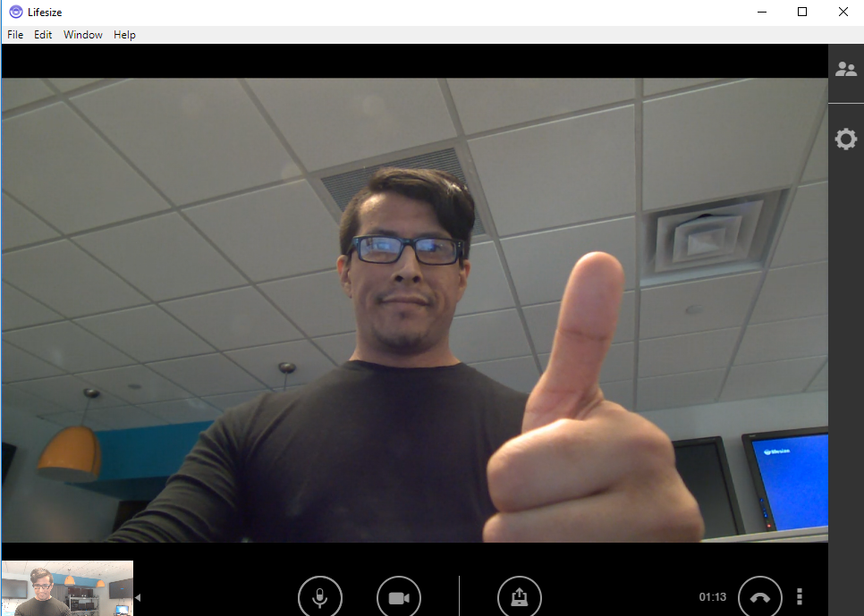864x616 pixels.
Task: Show the participants panel
Action: click(845, 68)
